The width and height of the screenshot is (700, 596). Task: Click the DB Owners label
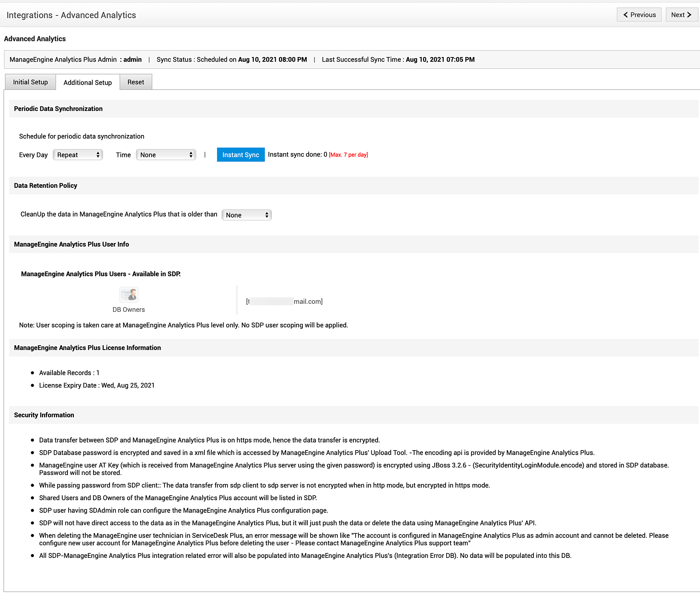(128, 310)
